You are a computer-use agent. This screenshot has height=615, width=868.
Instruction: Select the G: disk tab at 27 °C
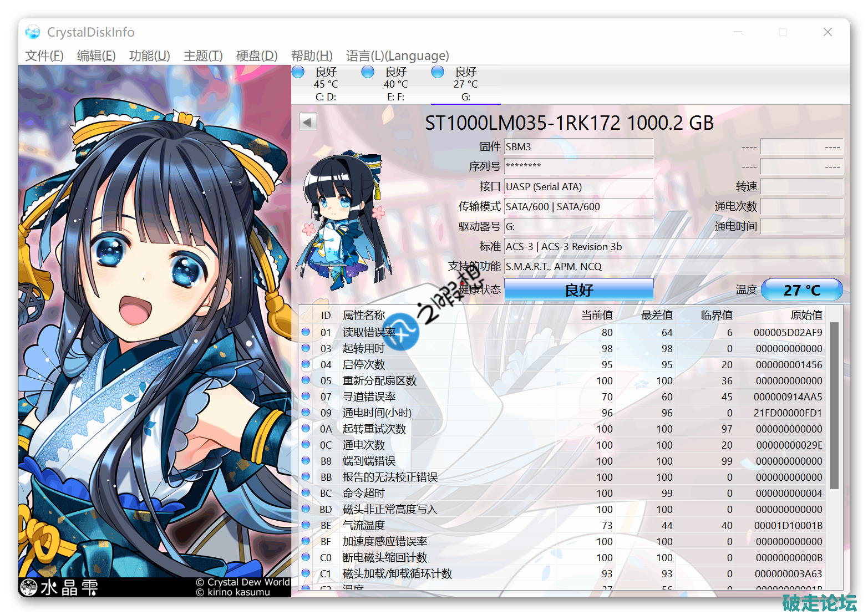click(465, 84)
